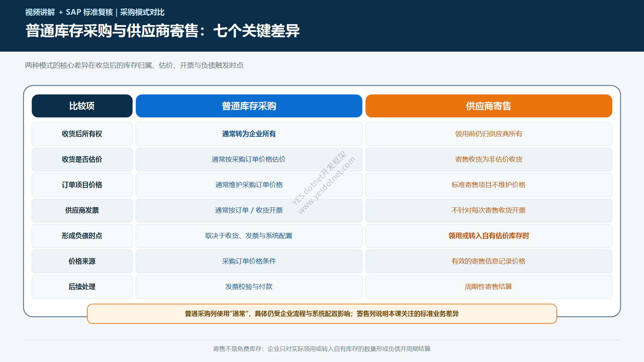Click the cell 标准寄售项目不维护价格
The width and height of the screenshot is (644, 362).
click(489, 185)
